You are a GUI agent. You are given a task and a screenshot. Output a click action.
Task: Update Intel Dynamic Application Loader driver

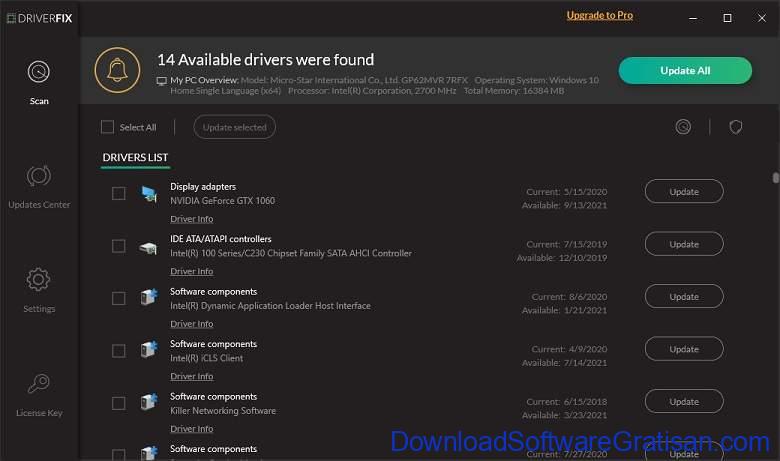[x=684, y=296]
